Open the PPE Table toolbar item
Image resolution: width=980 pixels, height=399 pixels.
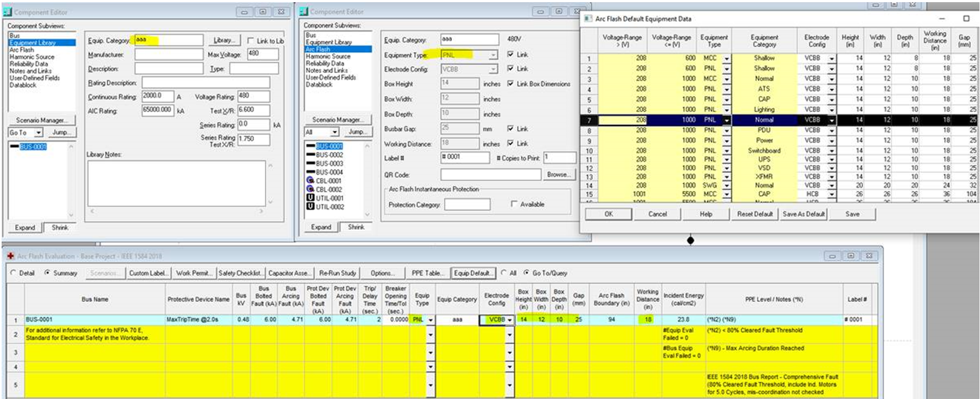427,273
